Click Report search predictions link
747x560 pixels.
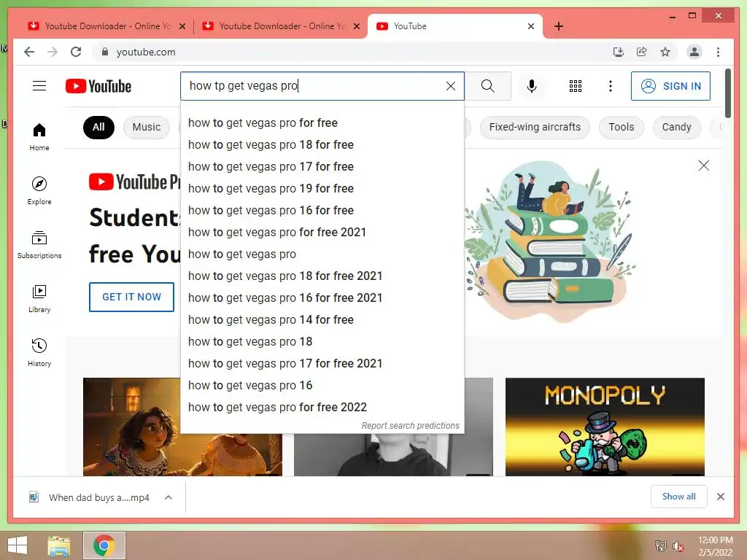[x=410, y=425]
